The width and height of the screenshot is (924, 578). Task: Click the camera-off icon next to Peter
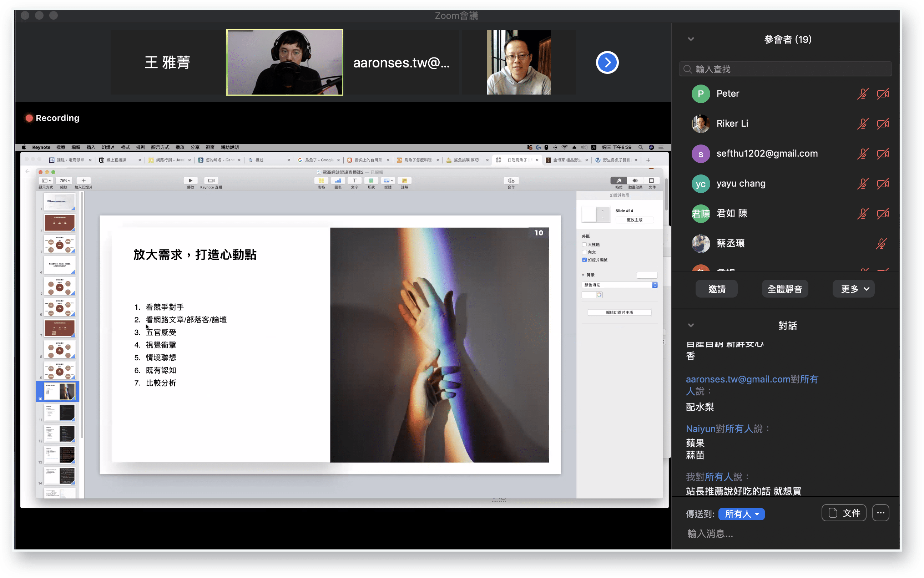[882, 94]
